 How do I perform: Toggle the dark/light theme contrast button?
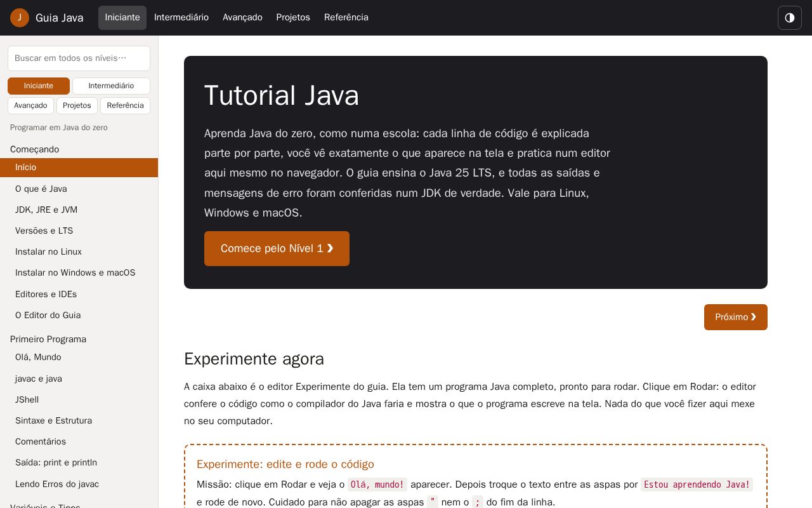[x=790, y=18]
